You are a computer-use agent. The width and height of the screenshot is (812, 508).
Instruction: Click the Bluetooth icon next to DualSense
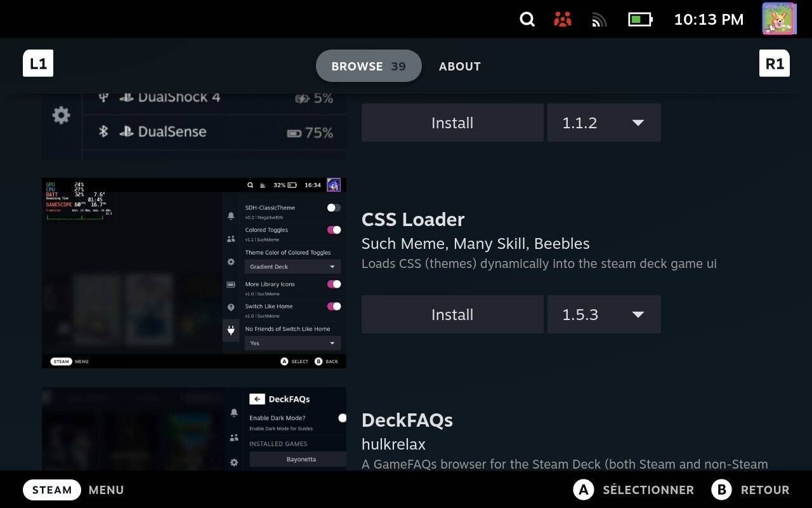tap(103, 131)
